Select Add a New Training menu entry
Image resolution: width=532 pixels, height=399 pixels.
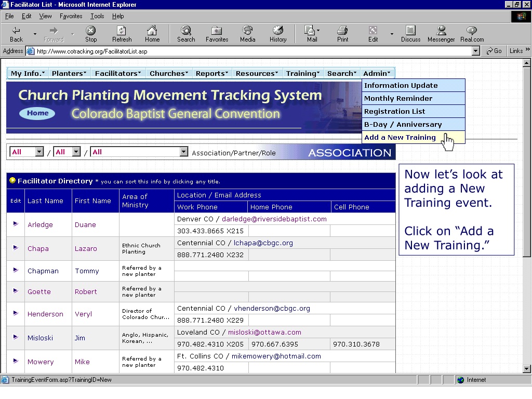pyautogui.click(x=413, y=137)
